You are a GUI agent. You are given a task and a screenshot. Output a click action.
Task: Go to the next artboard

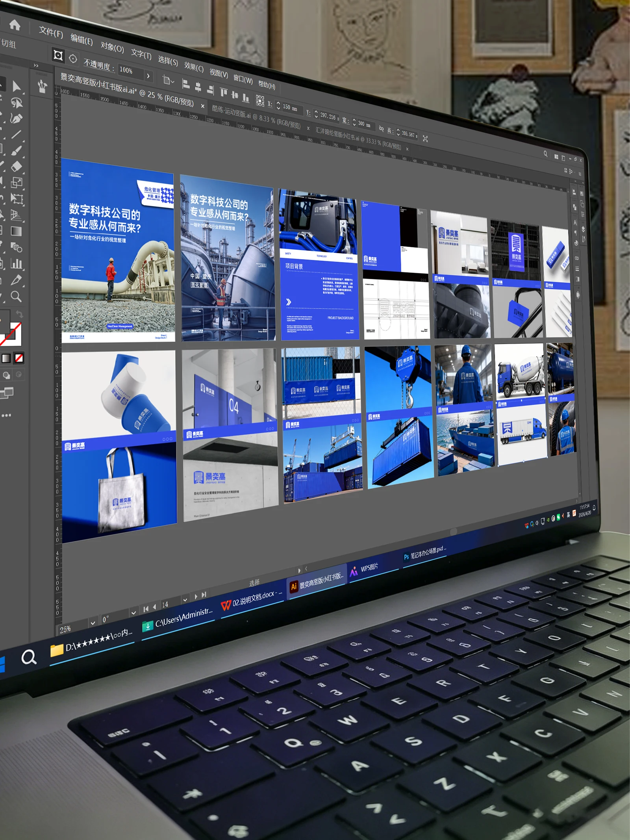pyautogui.click(x=196, y=597)
